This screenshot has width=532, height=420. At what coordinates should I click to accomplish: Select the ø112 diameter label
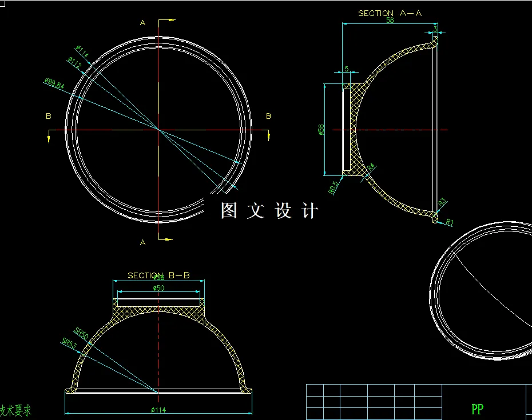coord(74,63)
